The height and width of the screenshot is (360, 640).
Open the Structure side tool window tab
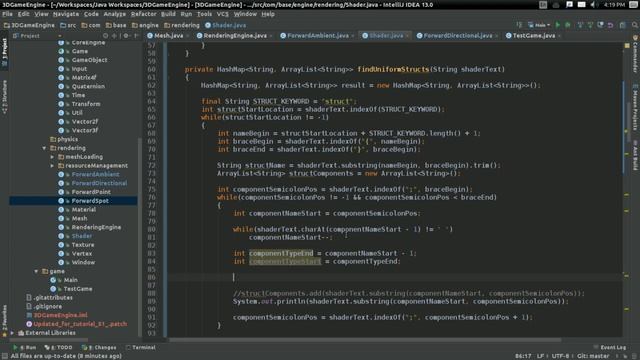[4, 97]
